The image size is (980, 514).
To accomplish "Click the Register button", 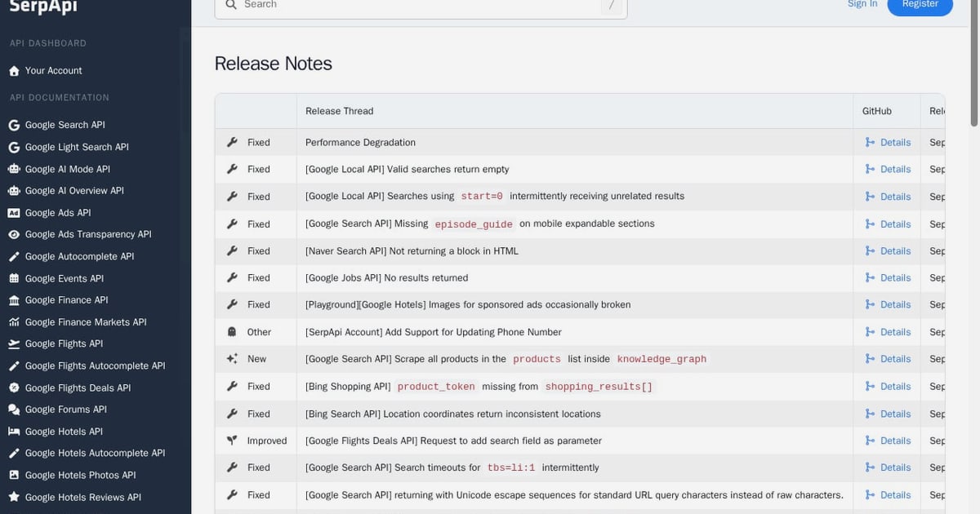I will click(920, 5).
